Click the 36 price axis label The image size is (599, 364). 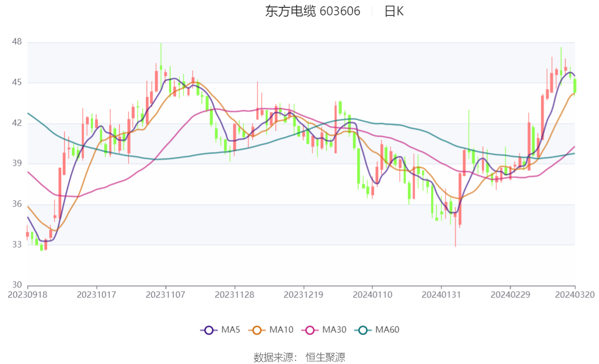pos(17,204)
